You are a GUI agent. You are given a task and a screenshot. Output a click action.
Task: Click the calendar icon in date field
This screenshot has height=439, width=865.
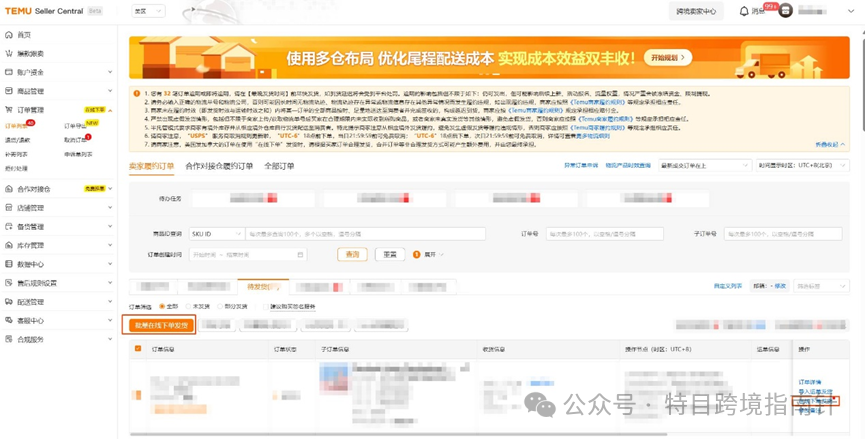pos(300,255)
